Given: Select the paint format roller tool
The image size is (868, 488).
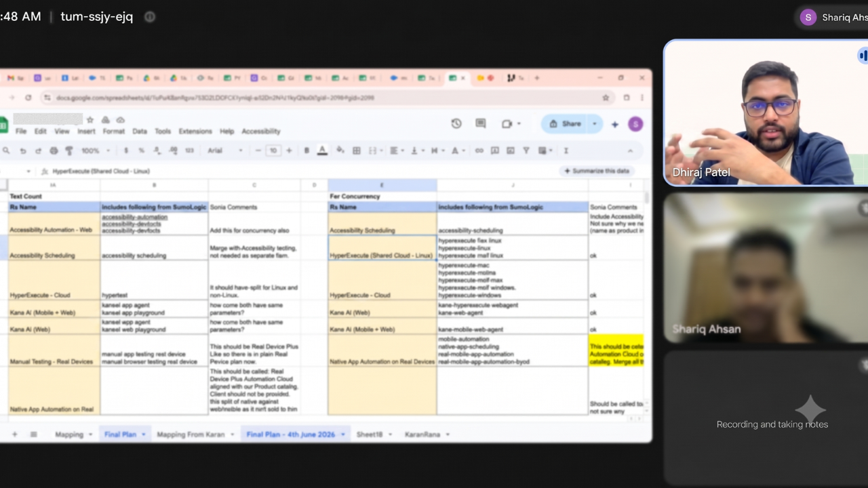Looking at the screenshot, I should pyautogui.click(x=68, y=150).
